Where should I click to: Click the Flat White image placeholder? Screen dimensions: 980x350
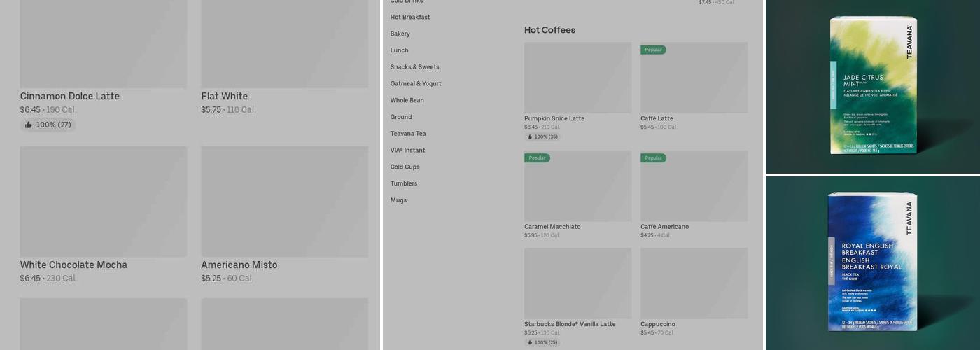click(x=285, y=44)
